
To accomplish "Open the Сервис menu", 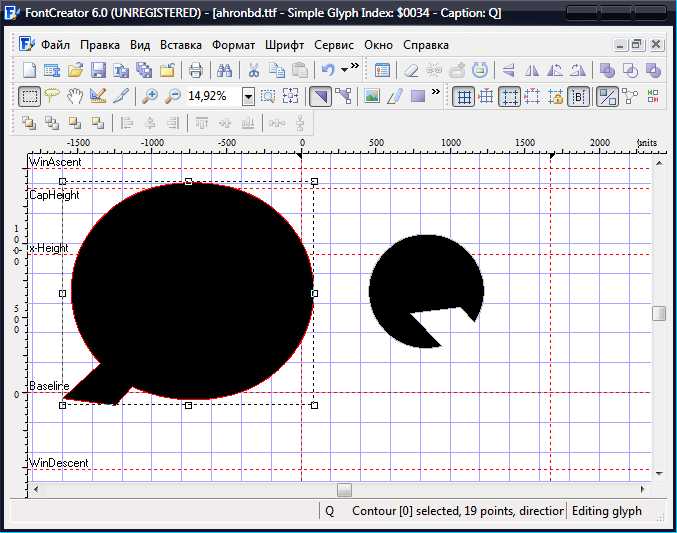I will [x=334, y=45].
